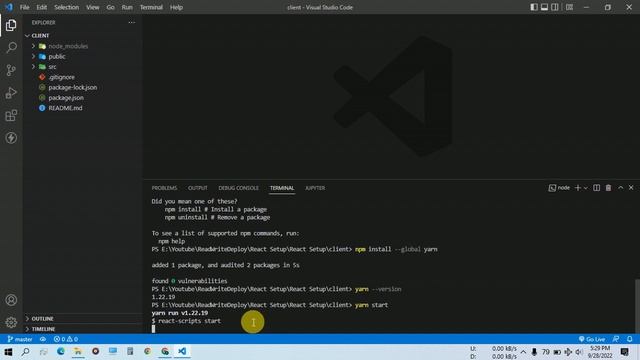Open Customize Layout icon
Viewport: 640px width, 360px height.
[569, 7]
